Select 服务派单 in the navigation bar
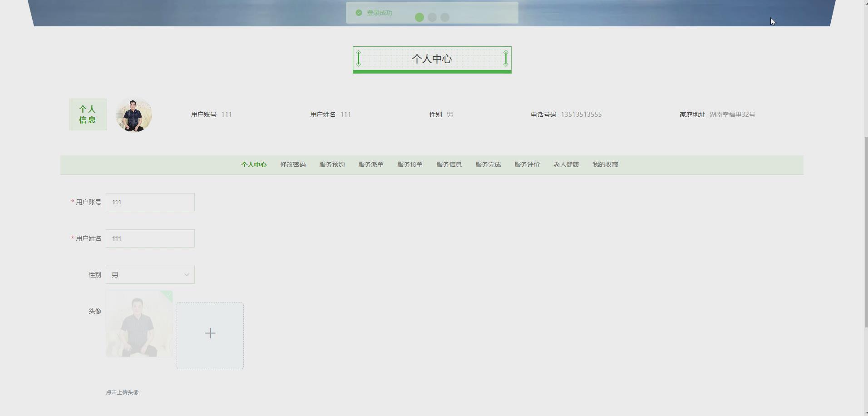The image size is (868, 416). click(371, 164)
